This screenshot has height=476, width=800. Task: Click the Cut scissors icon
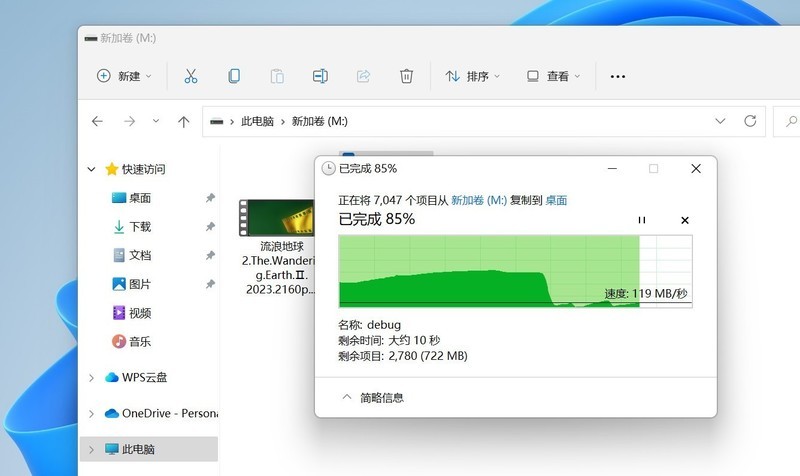point(191,77)
